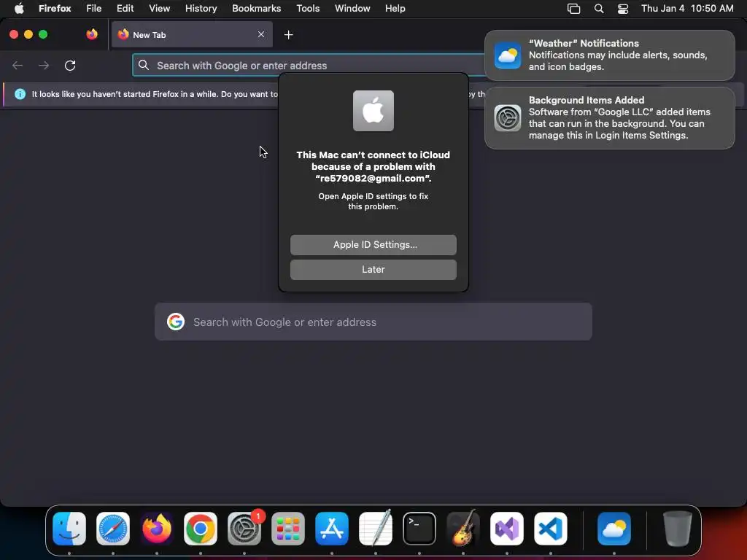
Task: Open Control Center in the menu bar
Action: [623, 9]
